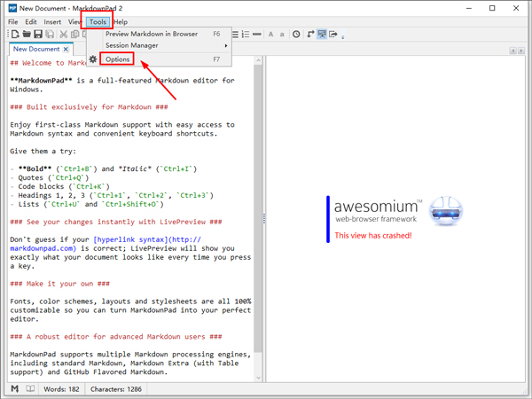This screenshot has width=532, height=399.
Task: Click the Markdown M icon in status bar
Action: pyautogui.click(x=15, y=388)
